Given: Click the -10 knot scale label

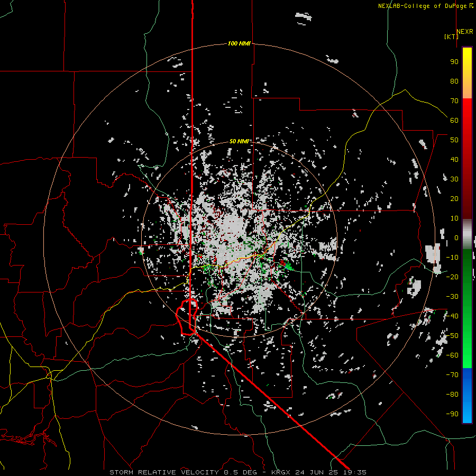Looking at the screenshot, I should (452, 258).
